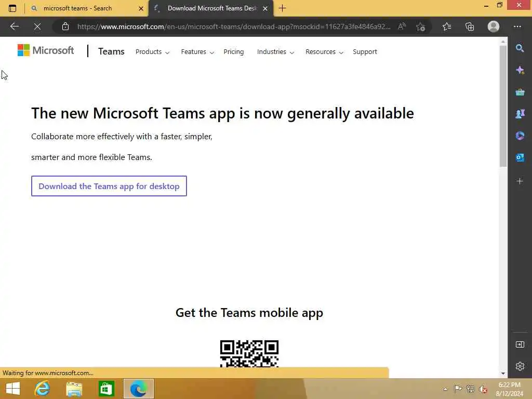Click the Teams mobile app QR code
532x399 pixels.
click(x=249, y=353)
